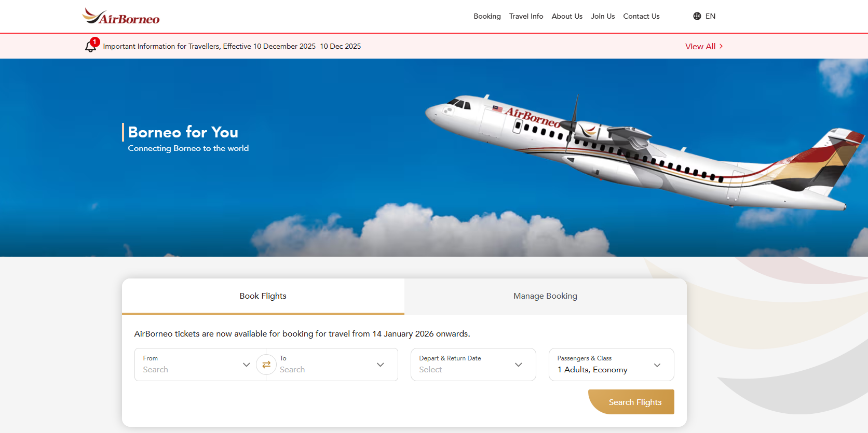Open the Travel Info menu
The height and width of the screenshot is (433, 868).
click(x=526, y=16)
